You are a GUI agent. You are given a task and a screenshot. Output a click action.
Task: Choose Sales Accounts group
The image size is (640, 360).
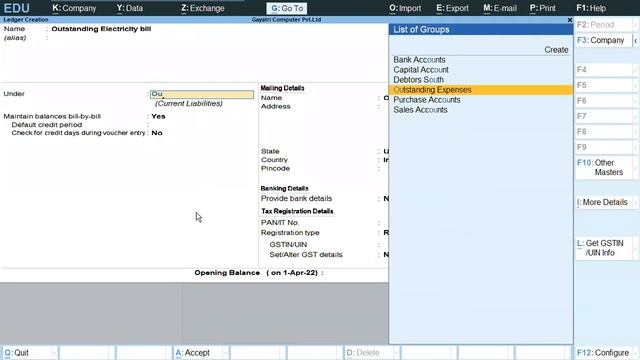480,110
